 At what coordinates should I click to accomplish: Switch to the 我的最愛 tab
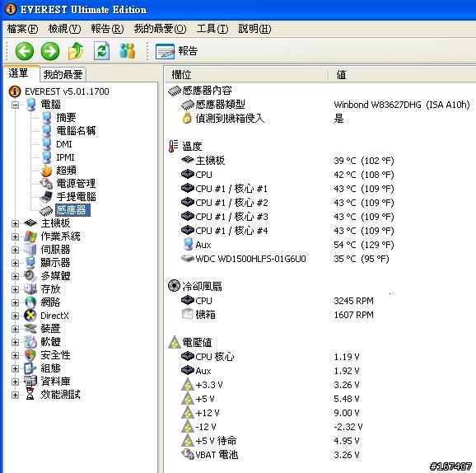[63, 74]
